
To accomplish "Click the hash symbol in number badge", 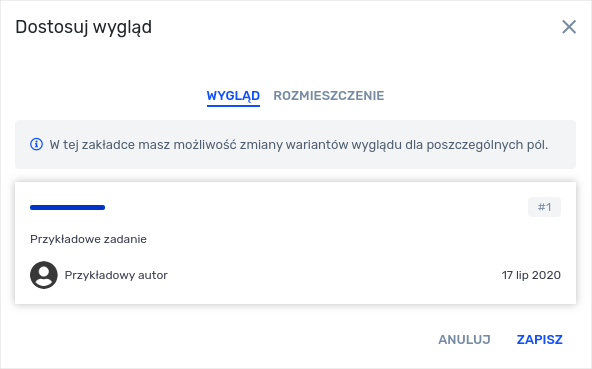I will coord(541,207).
